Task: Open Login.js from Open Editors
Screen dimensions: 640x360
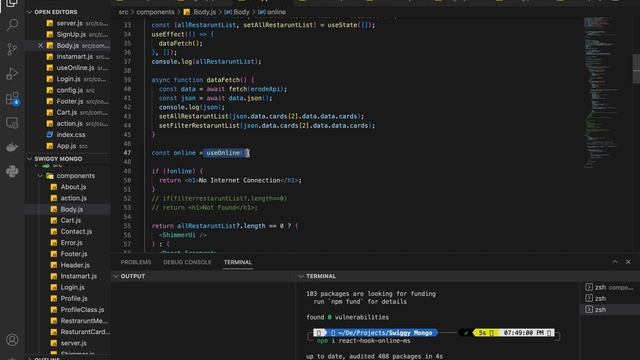Action: pos(68,79)
